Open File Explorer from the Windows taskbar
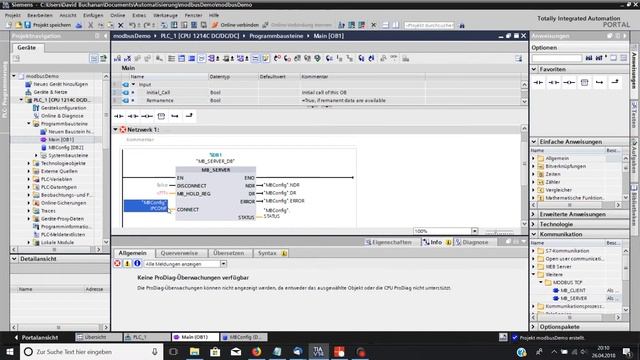The width and height of the screenshot is (640, 360). (195, 351)
